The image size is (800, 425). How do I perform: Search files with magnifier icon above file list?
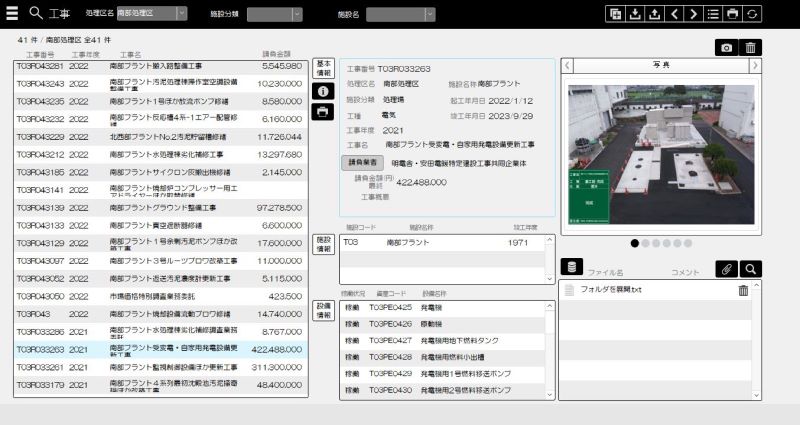pyautogui.click(x=751, y=269)
